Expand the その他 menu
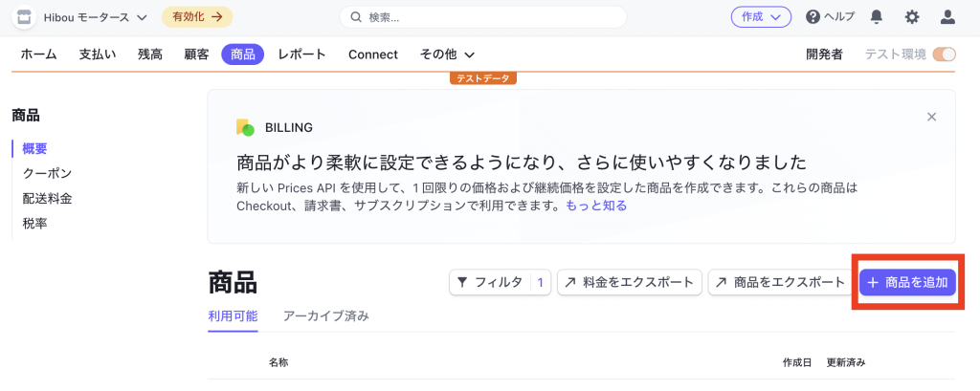980x391 pixels. point(445,54)
